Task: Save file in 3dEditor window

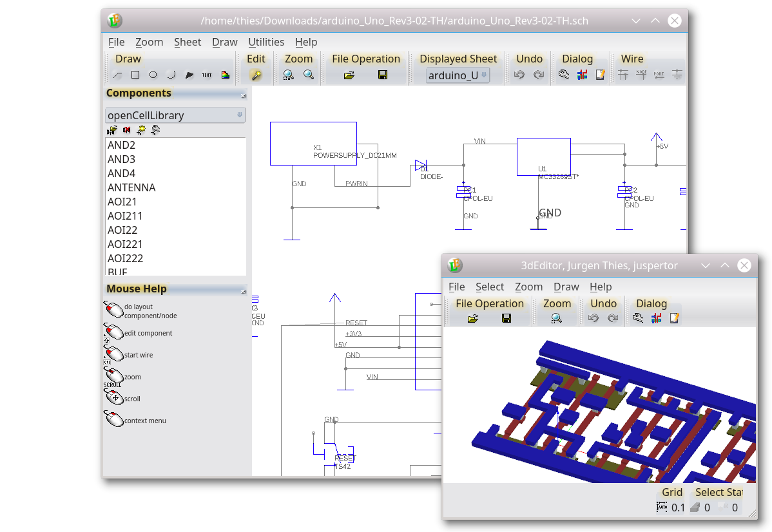Action: click(506, 318)
